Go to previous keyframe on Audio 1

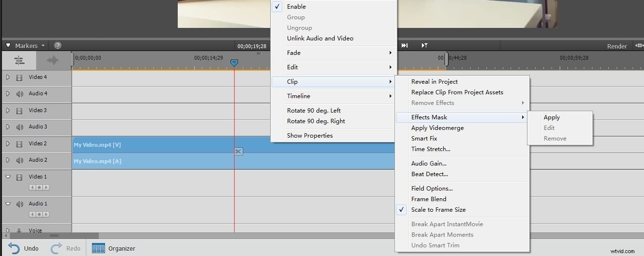tap(33, 214)
